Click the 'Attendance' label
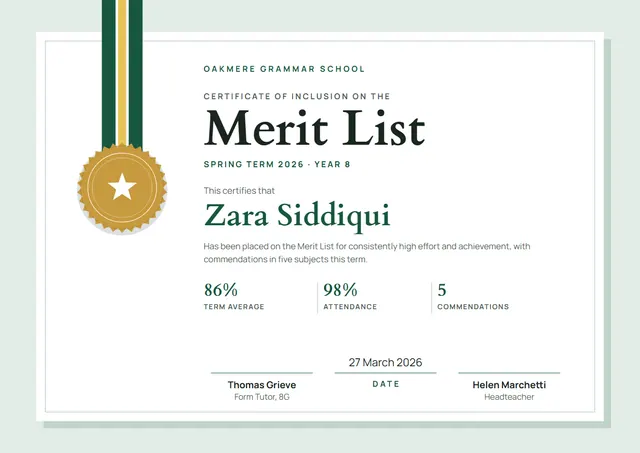Screen dimensions: 640x453 350,307
